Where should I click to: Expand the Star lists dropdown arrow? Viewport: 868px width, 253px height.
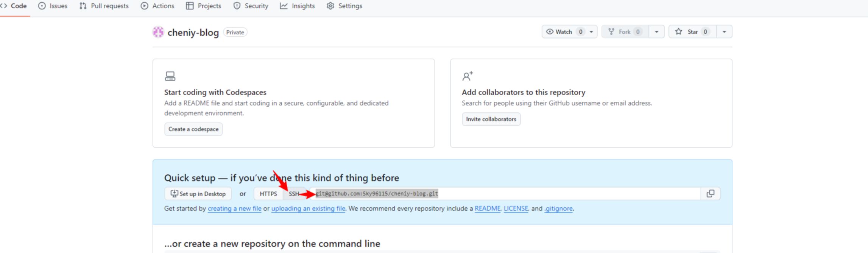point(724,32)
